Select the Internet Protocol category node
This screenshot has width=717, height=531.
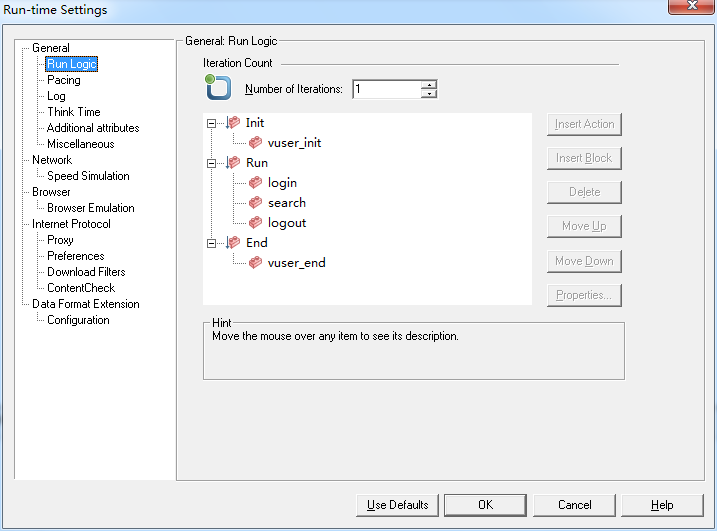(71, 224)
